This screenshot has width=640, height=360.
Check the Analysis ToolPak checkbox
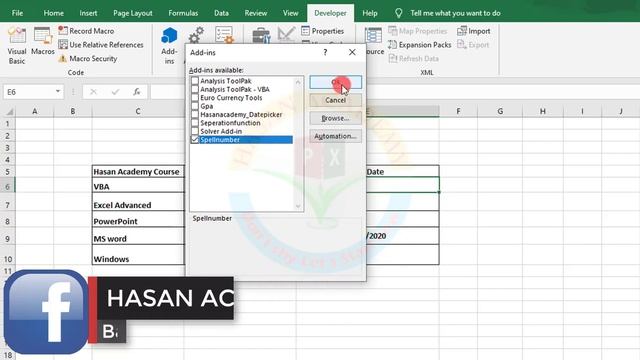click(x=195, y=81)
